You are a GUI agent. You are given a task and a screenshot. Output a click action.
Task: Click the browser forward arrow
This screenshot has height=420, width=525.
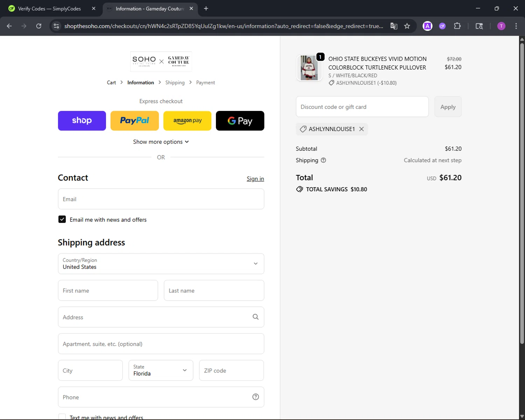click(24, 26)
